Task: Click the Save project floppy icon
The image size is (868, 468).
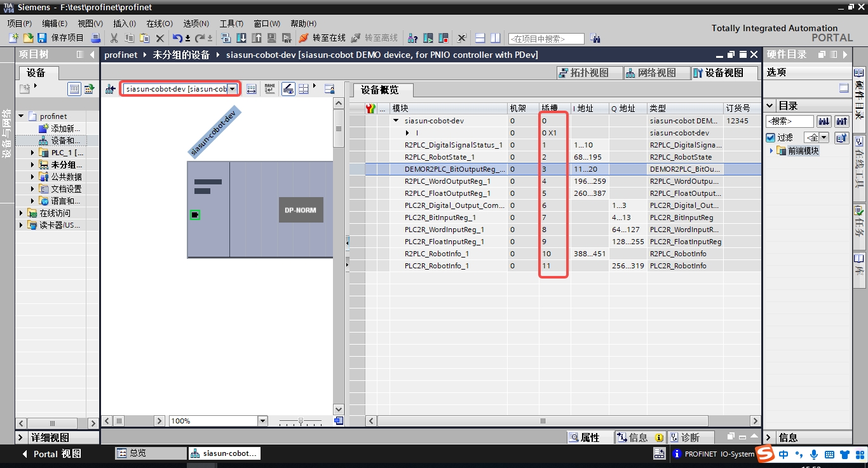Action: (x=41, y=38)
